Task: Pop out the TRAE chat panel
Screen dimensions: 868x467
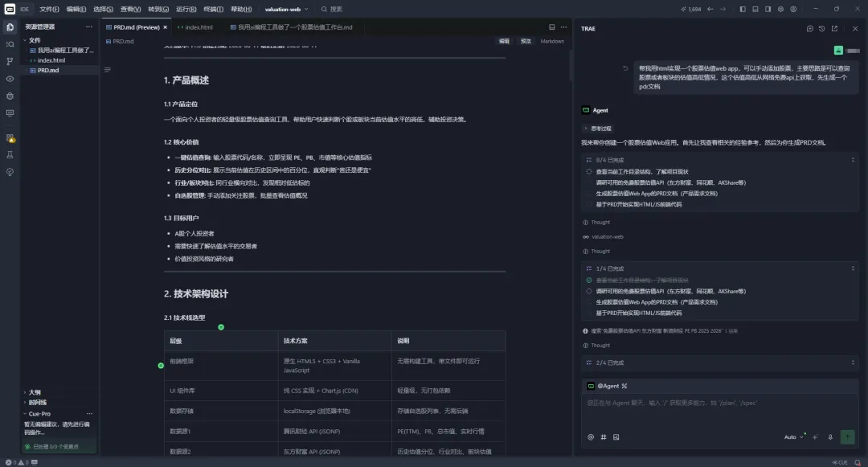Action: tap(835, 29)
